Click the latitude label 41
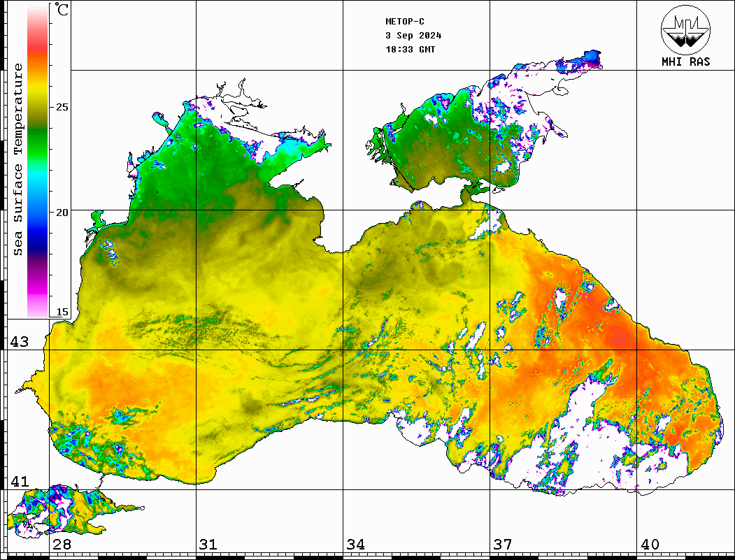 [19, 481]
